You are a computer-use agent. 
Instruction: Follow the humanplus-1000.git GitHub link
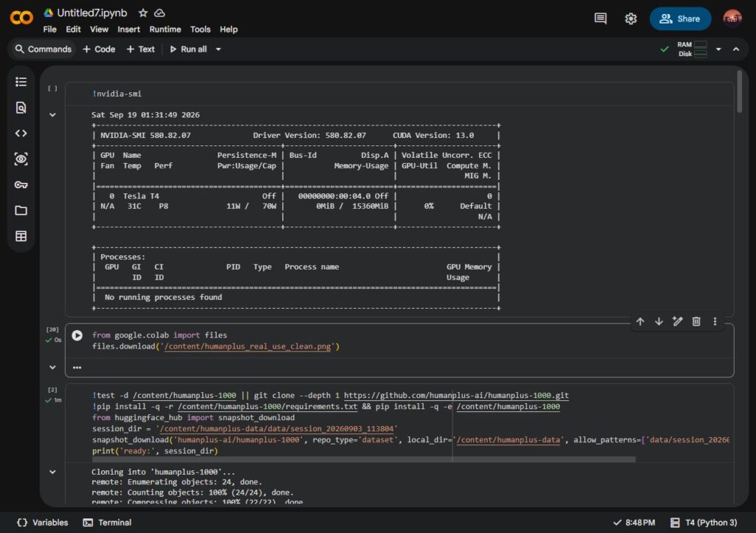[456, 396]
